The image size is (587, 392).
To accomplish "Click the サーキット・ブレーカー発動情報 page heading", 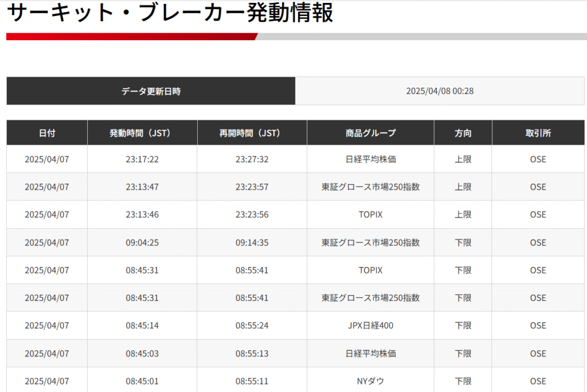I will click(170, 13).
